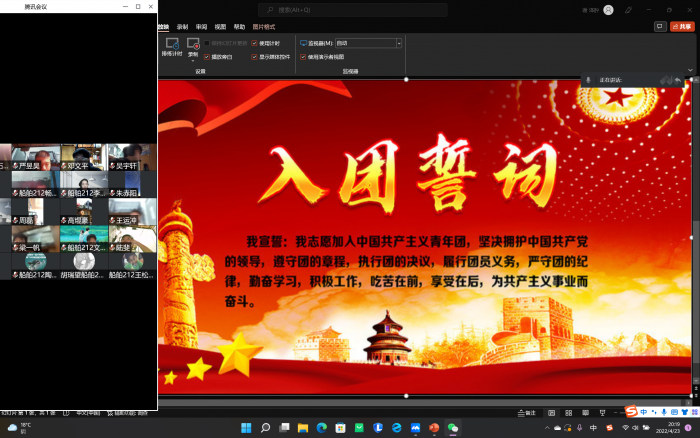The image size is (700, 438).
Task: Select participant 王运冲 video tile
Action: (132, 212)
